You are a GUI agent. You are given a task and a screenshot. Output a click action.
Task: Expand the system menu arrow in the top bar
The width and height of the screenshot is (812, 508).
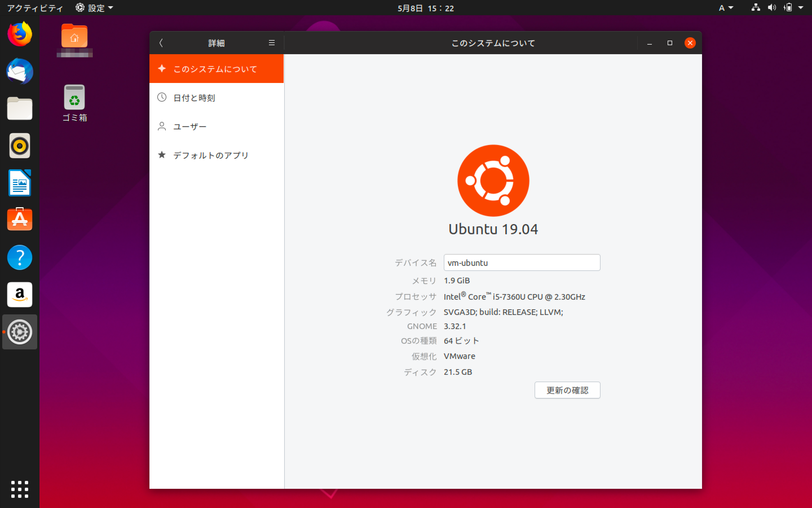pyautogui.click(x=801, y=8)
